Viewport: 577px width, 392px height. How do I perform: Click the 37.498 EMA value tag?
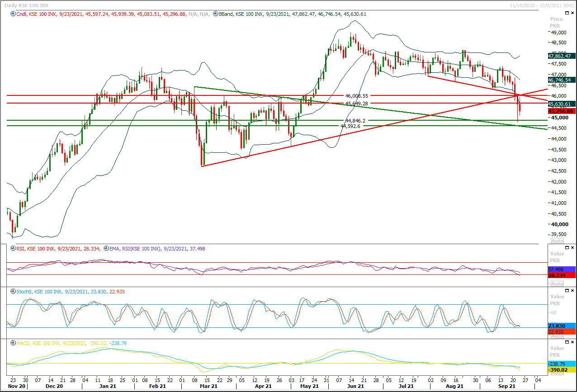(561, 269)
